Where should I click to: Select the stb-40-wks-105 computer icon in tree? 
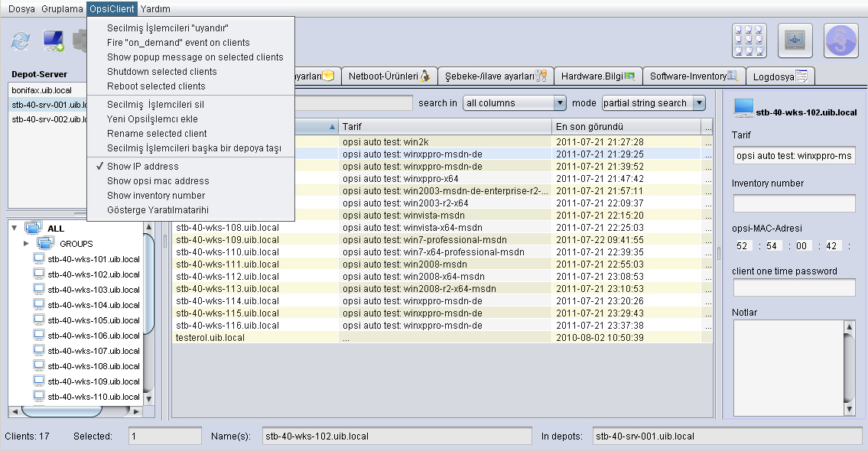point(39,320)
